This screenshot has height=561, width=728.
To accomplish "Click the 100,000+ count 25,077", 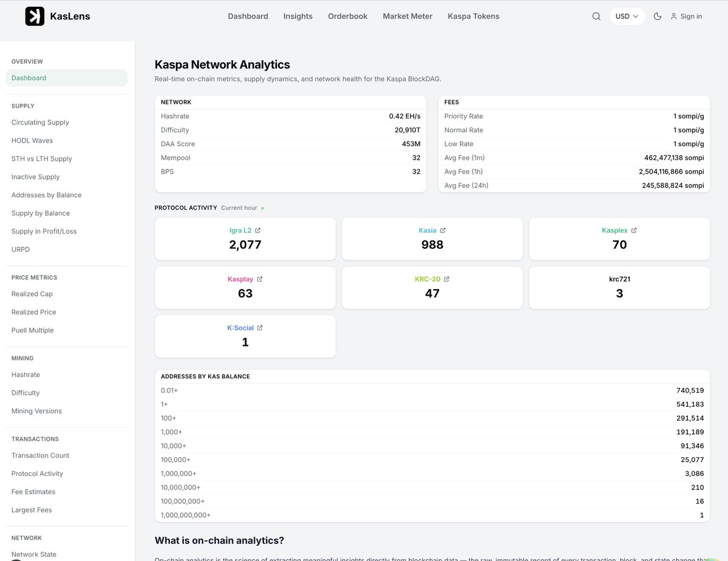I will (692, 460).
